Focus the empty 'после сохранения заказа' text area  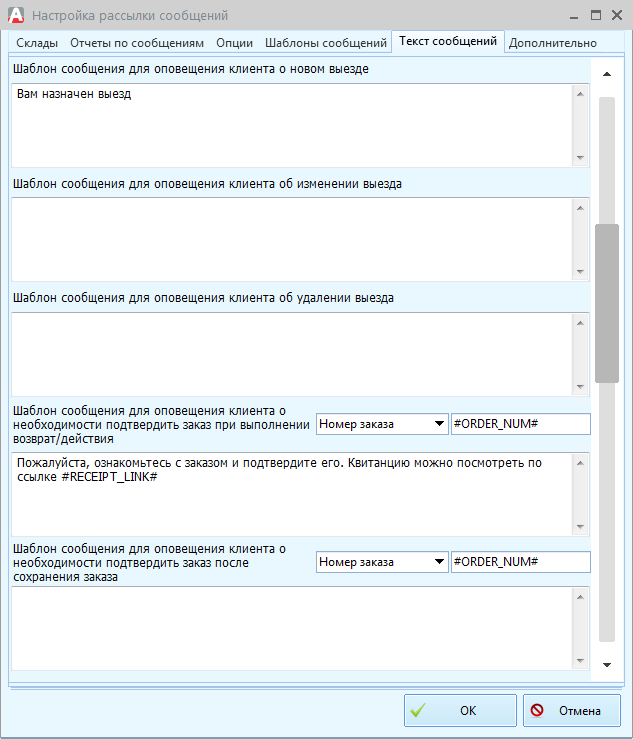pyautogui.click(x=290, y=628)
